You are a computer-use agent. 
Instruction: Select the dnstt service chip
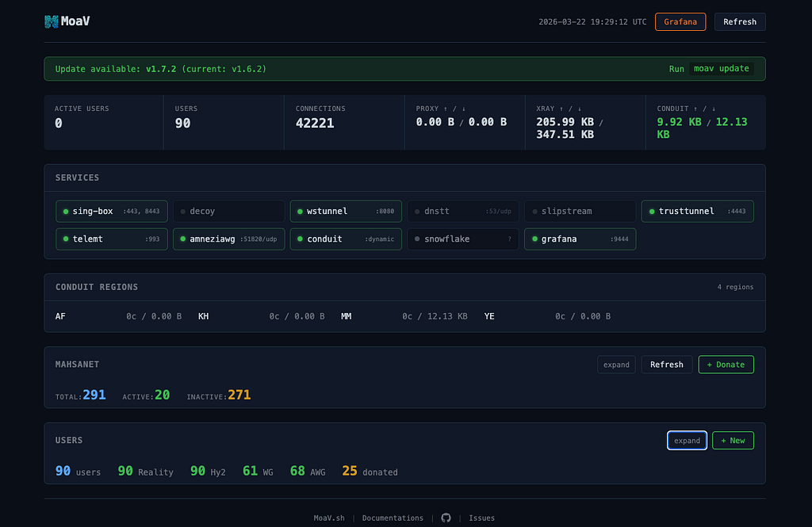463,212
